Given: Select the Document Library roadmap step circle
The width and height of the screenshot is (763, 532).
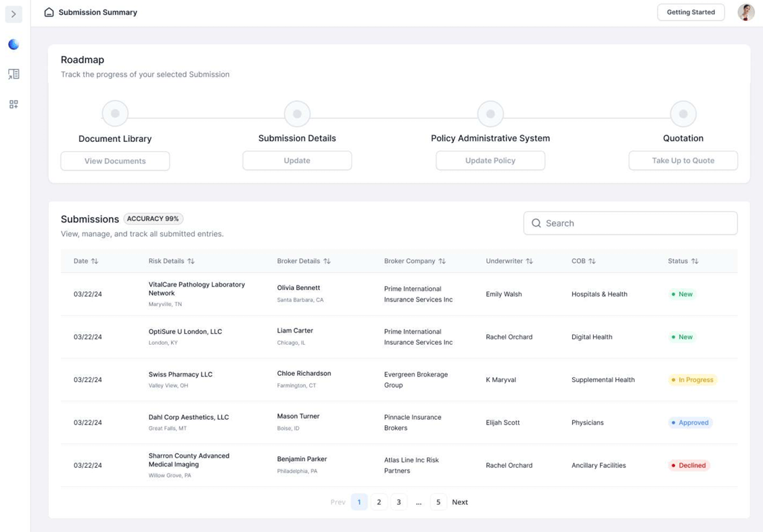Looking at the screenshot, I should pos(115,114).
